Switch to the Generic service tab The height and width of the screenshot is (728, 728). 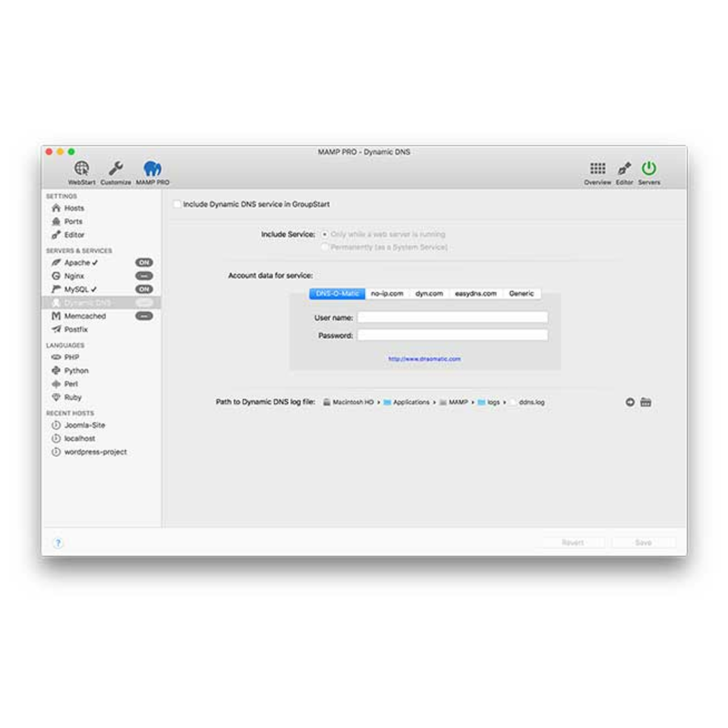pos(522,293)
